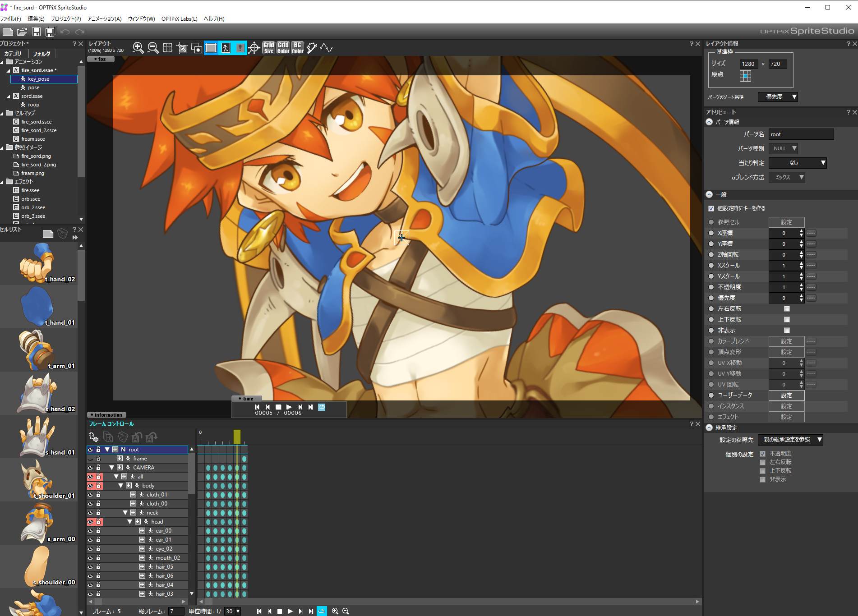Viewport: 858px width, 616px height.
Task: Toggle the 非表示 hide checkbox in attributes
Action: click(787, 331)
